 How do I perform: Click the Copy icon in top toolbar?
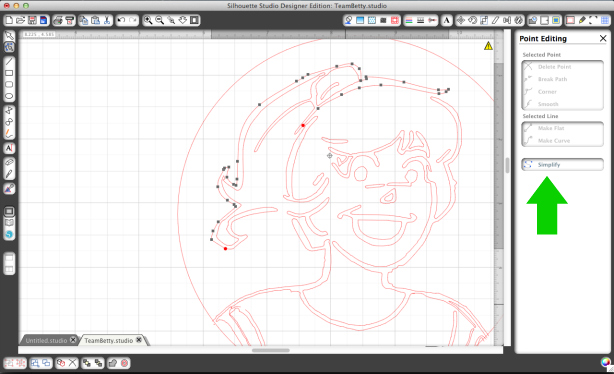[x=83, y=20]
